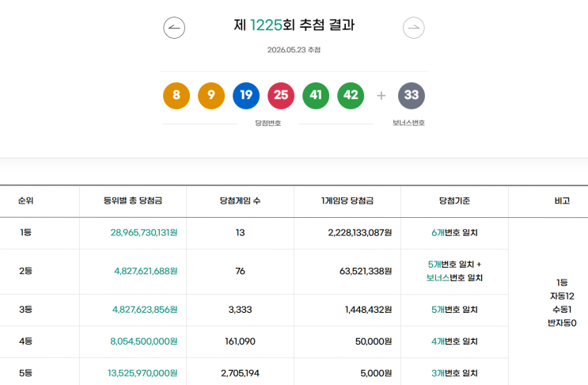The height and width of the screenshot is (385, 588).
Task: Click the title 제 1225회 추첨 결과
Action: [294, 25]
